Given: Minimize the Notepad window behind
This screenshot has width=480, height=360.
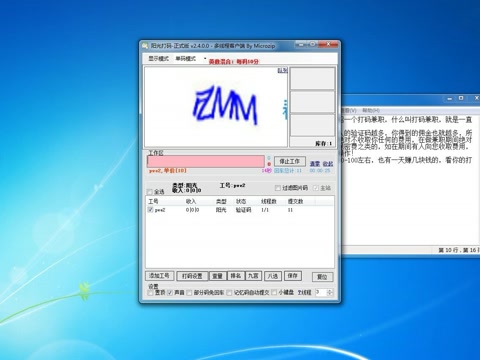Looking at the screenshot, I should (450, 98).
